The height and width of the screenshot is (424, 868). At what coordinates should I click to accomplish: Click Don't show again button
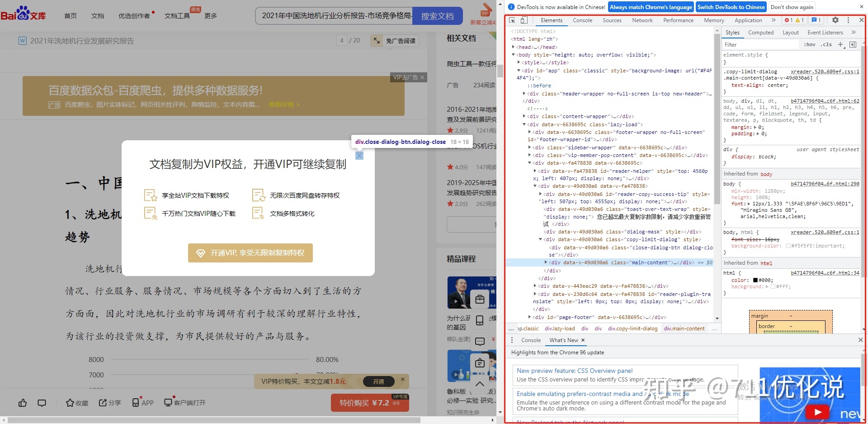click(x=792, y=7)
